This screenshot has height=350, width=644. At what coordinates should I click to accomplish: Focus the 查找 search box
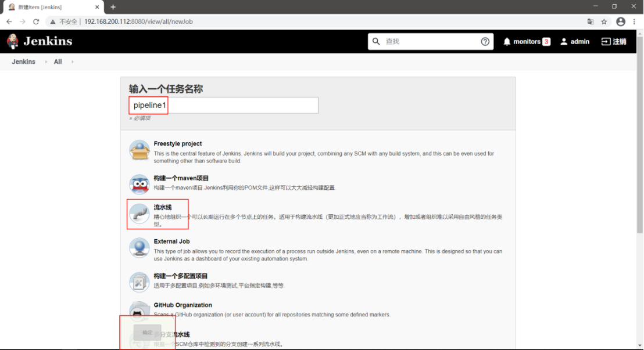point(431,41)
